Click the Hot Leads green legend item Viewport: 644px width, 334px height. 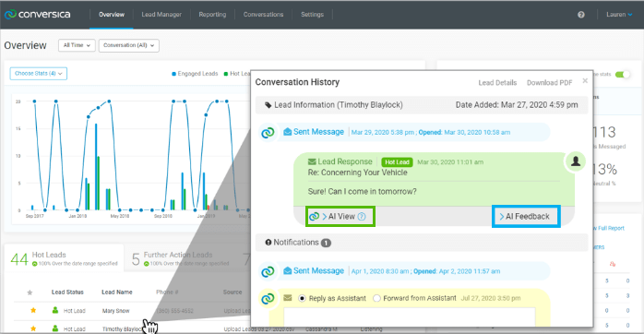click(x=237, y=74)
